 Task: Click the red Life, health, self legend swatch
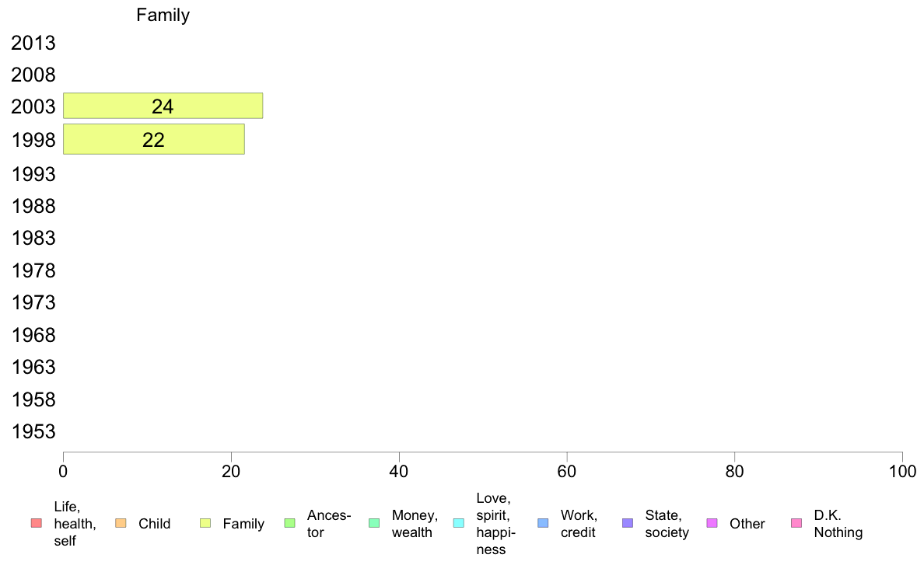[37, 523]
